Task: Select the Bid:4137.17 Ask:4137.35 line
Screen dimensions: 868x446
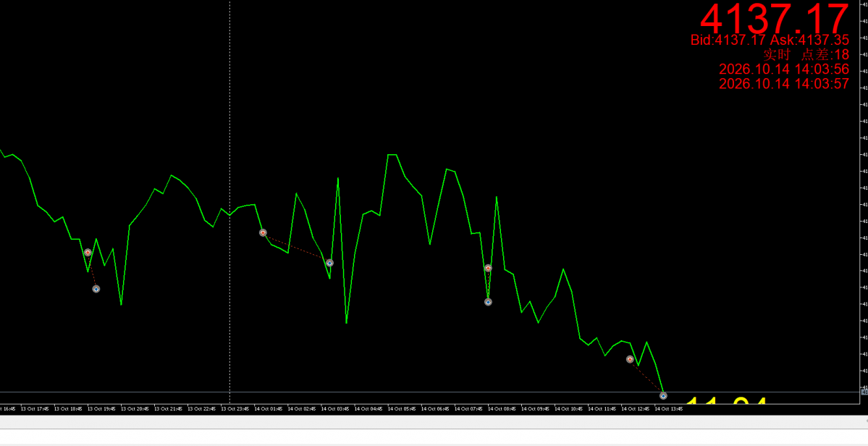Action: point(770,40)
